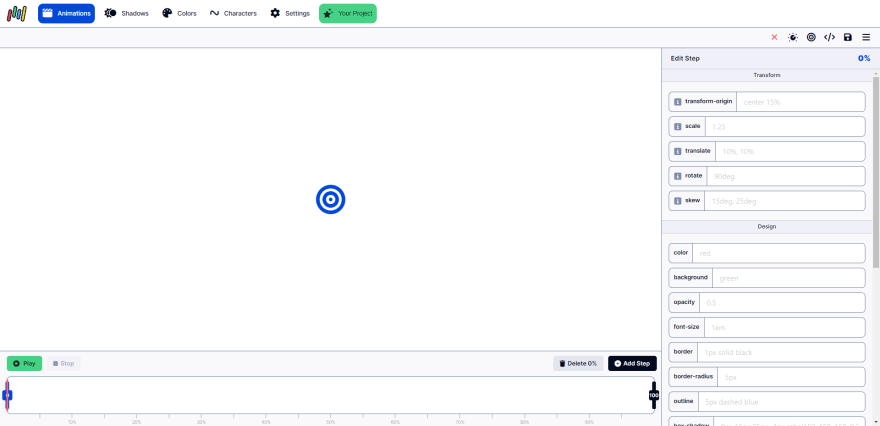
Task: Click the colorful app logo
Action: click(17, 13)
